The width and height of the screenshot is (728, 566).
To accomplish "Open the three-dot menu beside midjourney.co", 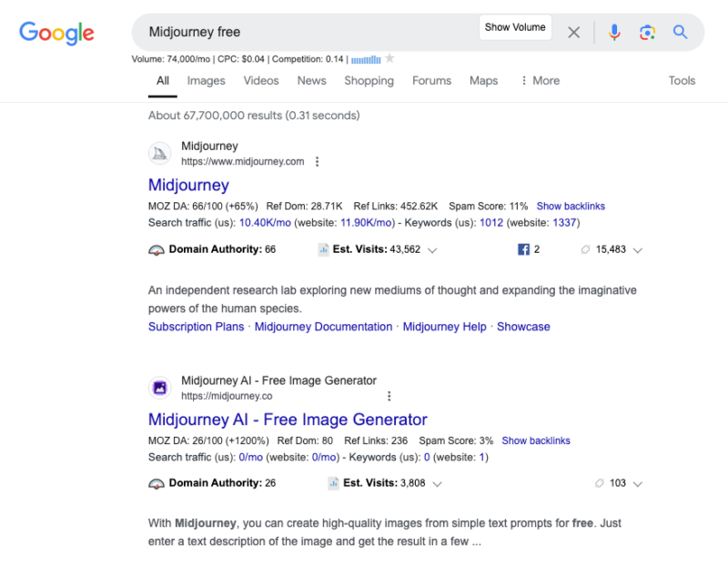I will (389, 396).
